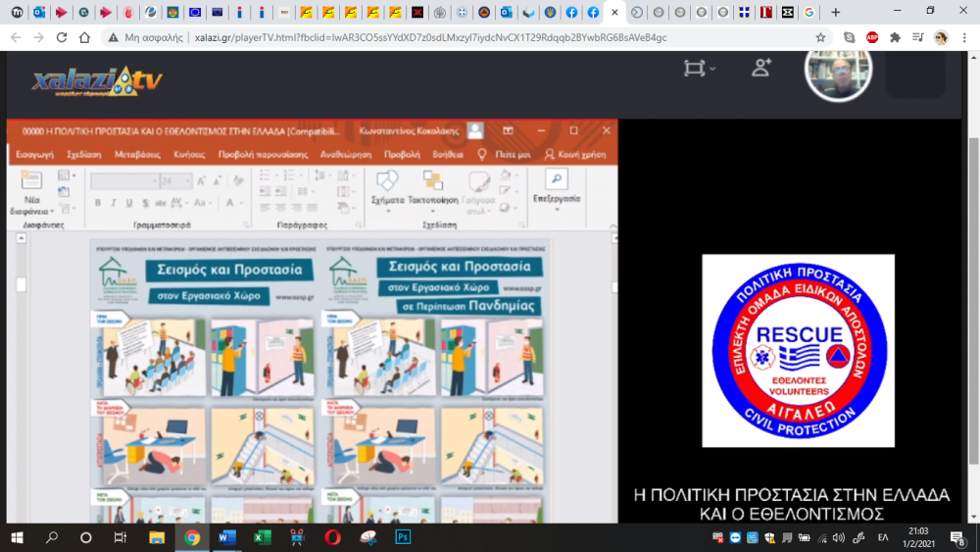Bookmark this page with the star icon
The height and width of the screenshot is (552, 980).
pos(820,37)
